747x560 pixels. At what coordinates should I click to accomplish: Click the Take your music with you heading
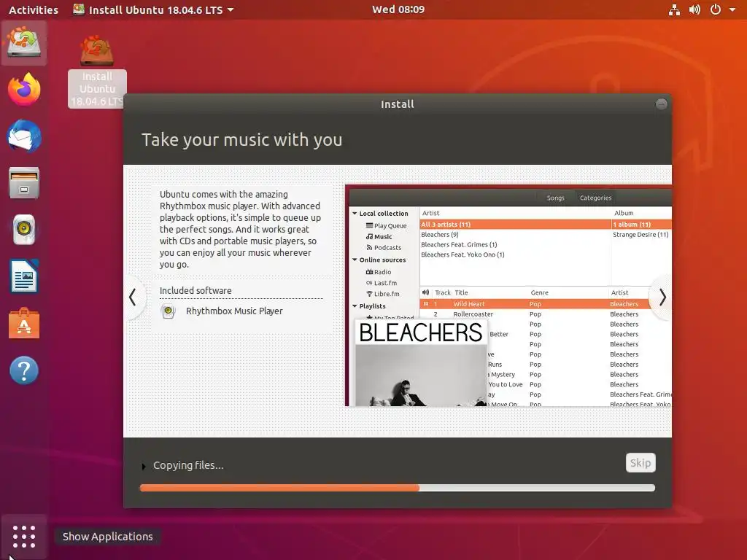coord(241,140)
